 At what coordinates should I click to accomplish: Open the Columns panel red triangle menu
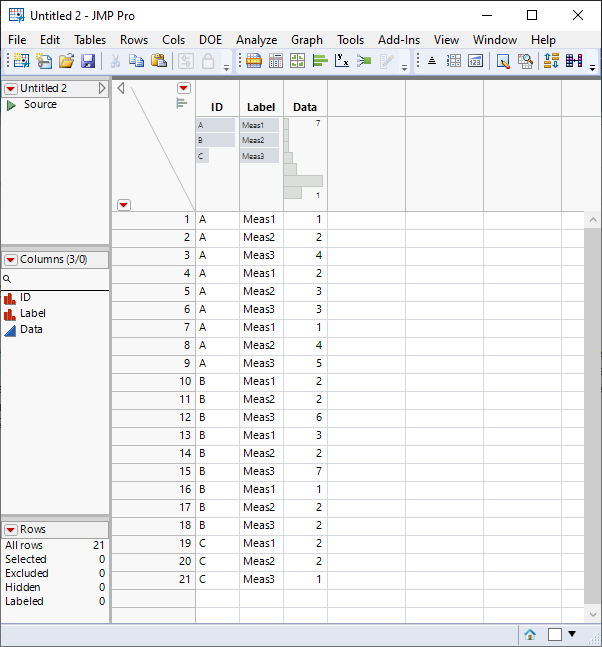(11, 260)
